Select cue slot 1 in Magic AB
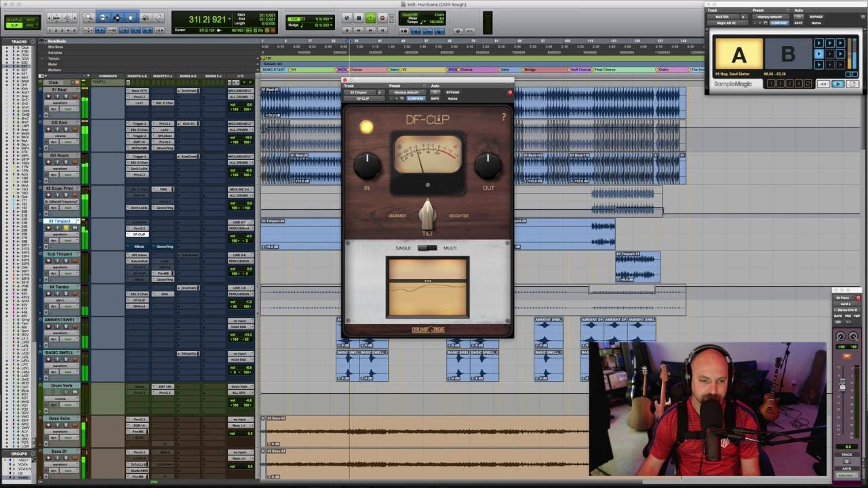This screenshot has height=488, width=868. [771, 84]
